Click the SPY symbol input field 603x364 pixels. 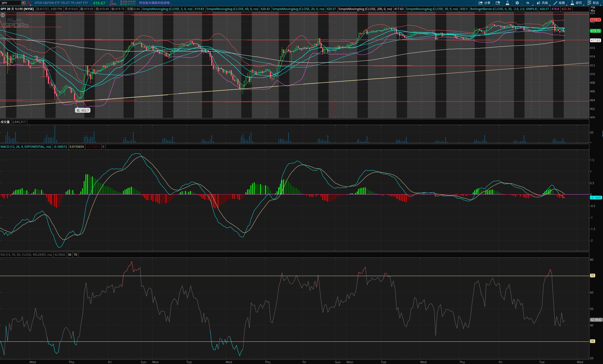click(x=11, y=3)
